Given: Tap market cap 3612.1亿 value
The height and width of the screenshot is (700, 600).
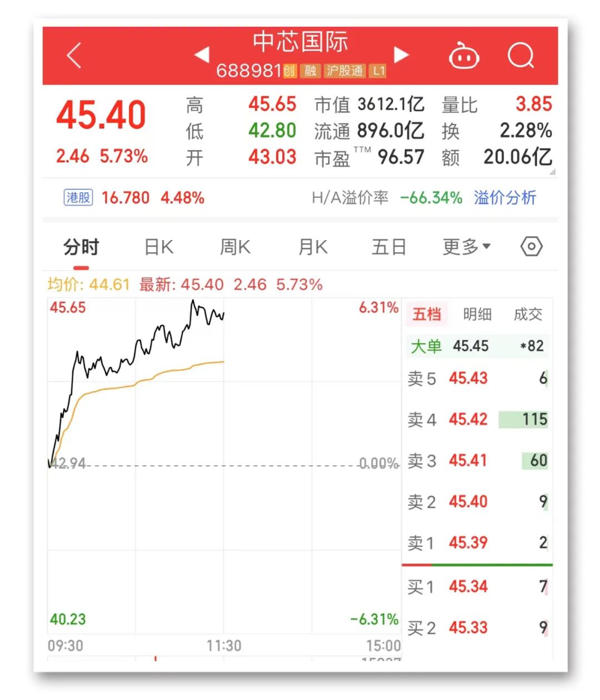Looking at the screenshot, I should [x=391, y=104].
